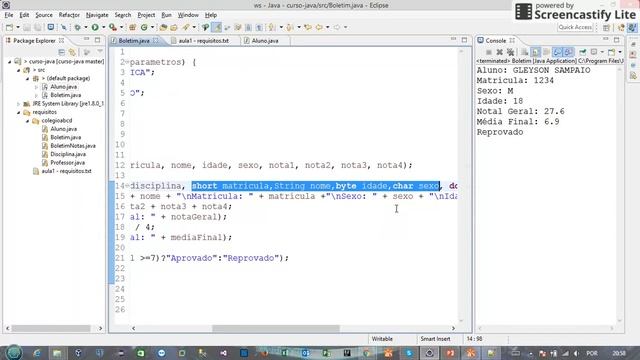Click Clear Console icon
Screen dimensions: 640x360
pyautogui.click(x=524, y=52)
